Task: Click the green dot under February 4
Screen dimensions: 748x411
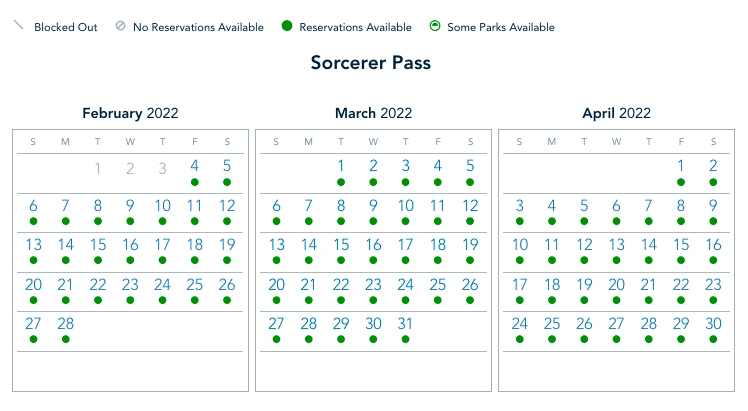Action: click(x=194, y=182)
